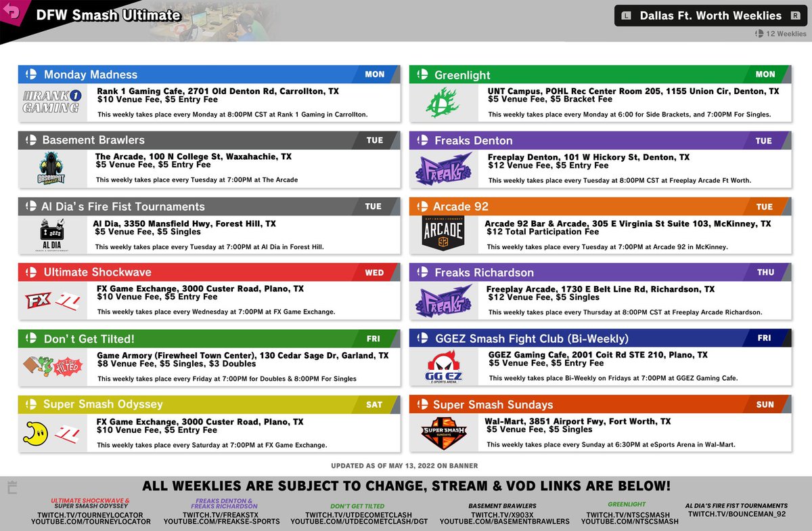Click '12 Weeklies' count text
The image size is (812, 531).
coord(786,34)
